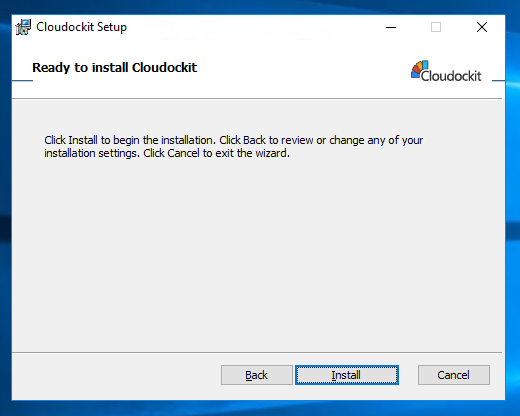
Task: Minimize the Cloudockit Setup window
Action: 391,27
